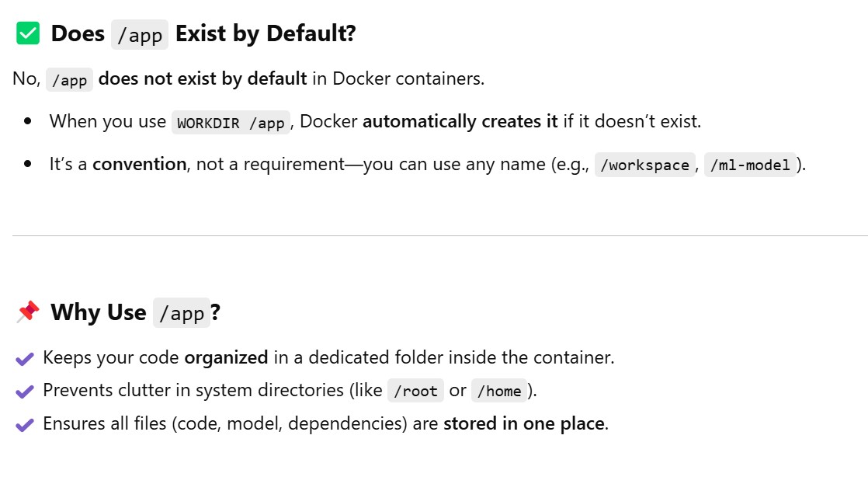Click the bullet before 'When you use'
Screen dimensions: 868x477
[29, 122]
